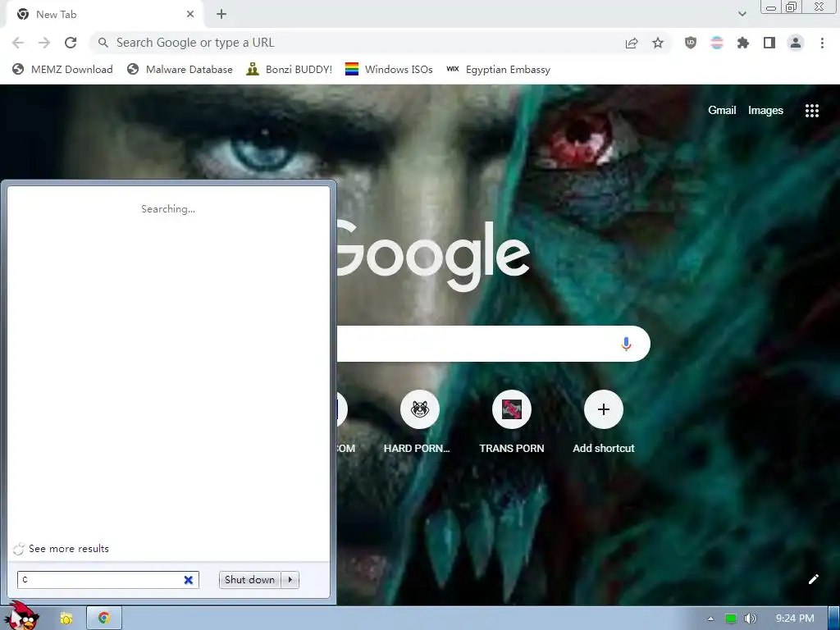This screenshot has height=630, width=840.
Task: Open the yellow taskbar folder icon
Action: (66, 619)
